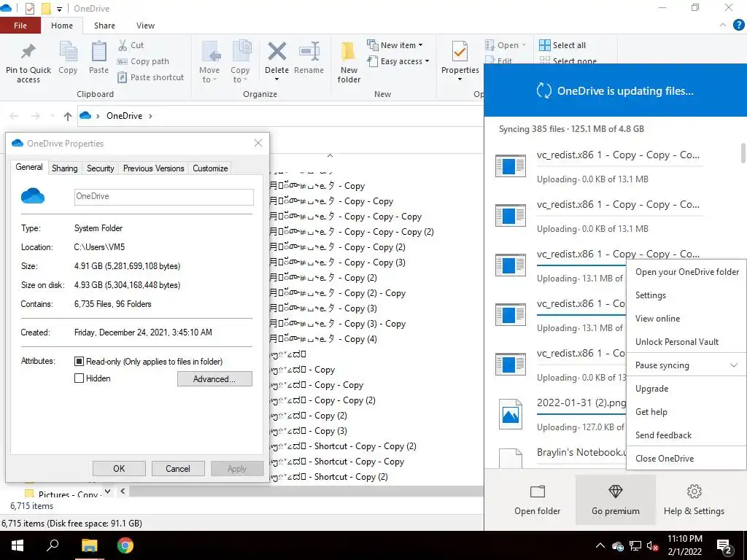The width and height of the screenshot is (747, 560).
Task: Click Select all in ribbon
Action: tap(562, 45)
